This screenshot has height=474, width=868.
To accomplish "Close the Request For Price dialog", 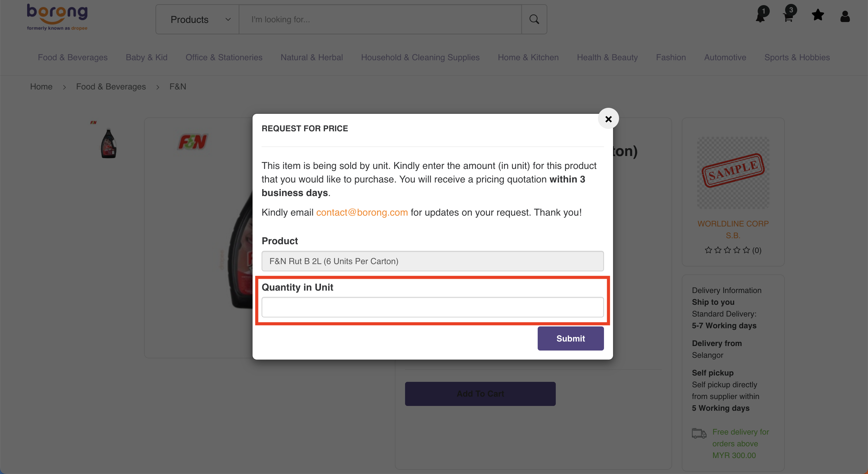I will tap(608, 119).
